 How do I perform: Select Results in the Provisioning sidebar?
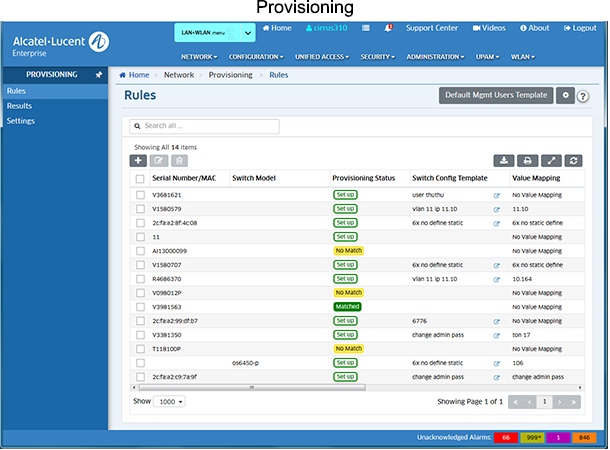[20, 105]
